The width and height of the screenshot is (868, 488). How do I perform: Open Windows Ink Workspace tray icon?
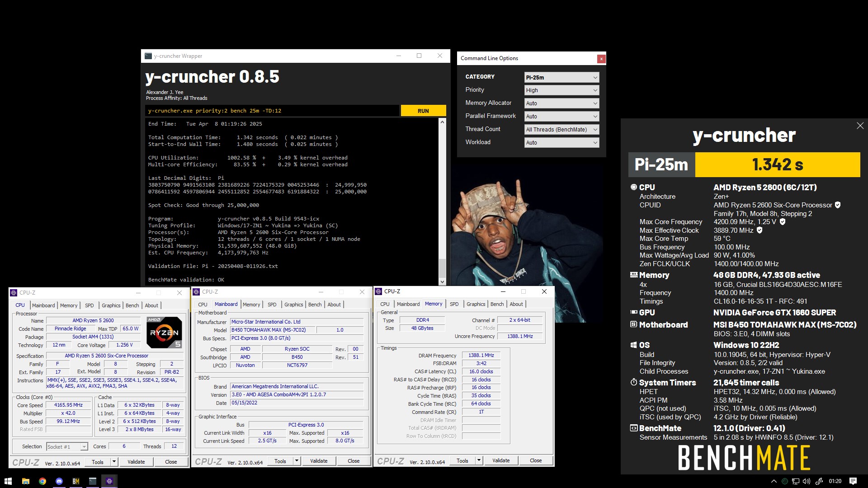(x=819, y=481)
